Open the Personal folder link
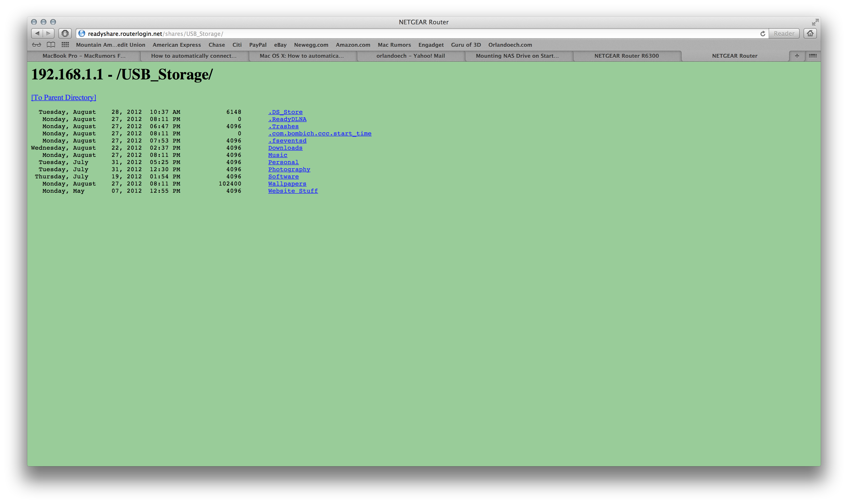The image size is (848, 504). 284,162
